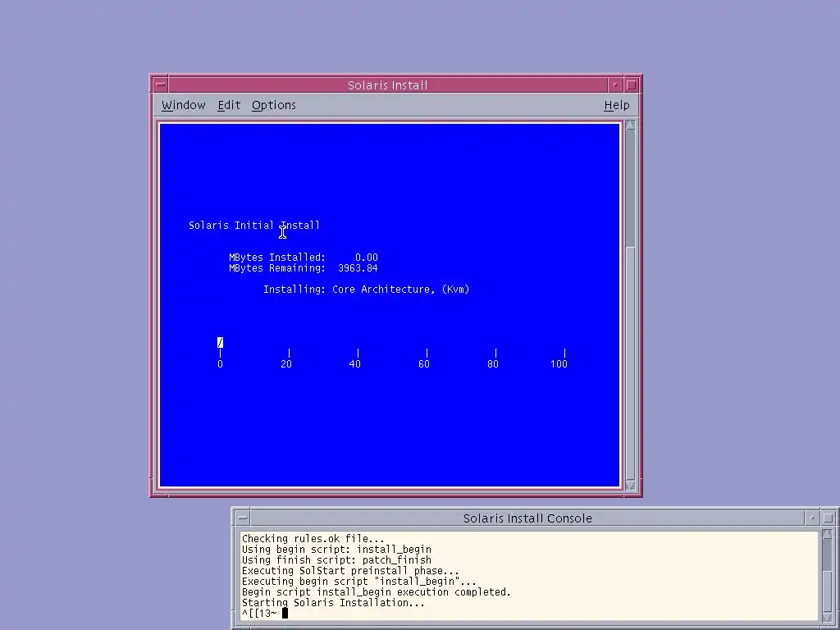The image size is (840, 630).
Task: Click the '0.00' installed value
Action: pos(367,257)
